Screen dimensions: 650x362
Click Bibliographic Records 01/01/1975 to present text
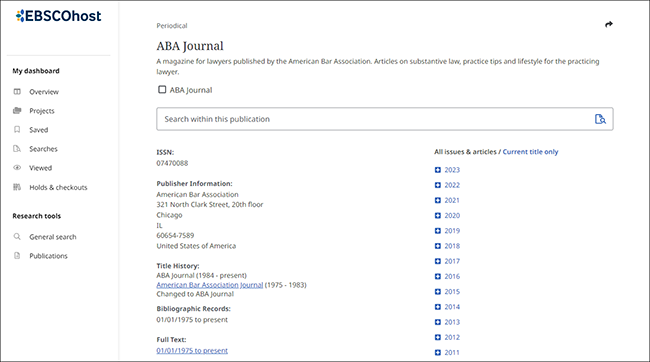[x=192, y=320]
